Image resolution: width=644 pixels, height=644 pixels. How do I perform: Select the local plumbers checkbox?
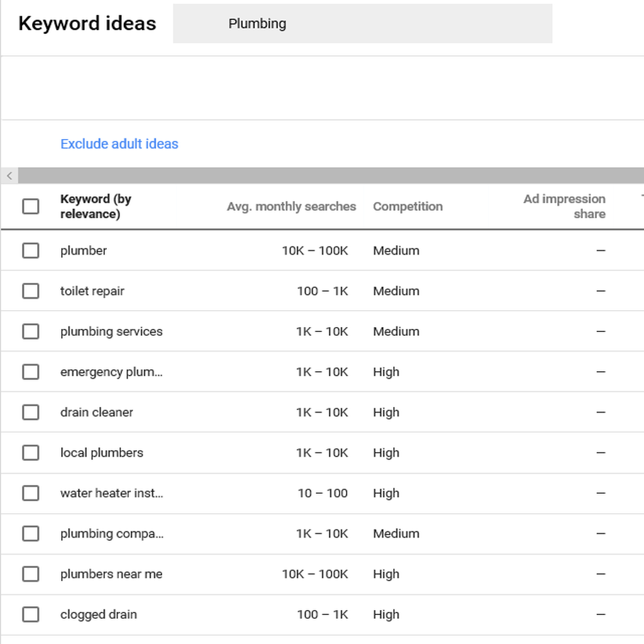click(31, 453)
